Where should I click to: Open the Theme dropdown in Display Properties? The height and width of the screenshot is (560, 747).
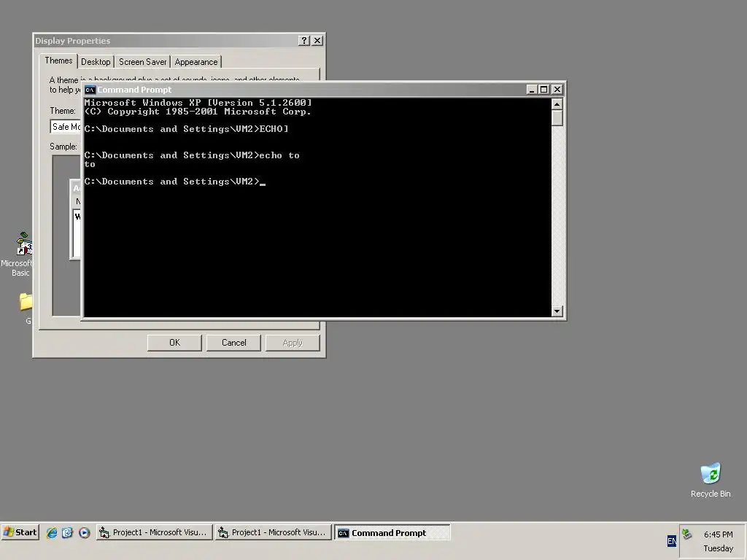66,127
